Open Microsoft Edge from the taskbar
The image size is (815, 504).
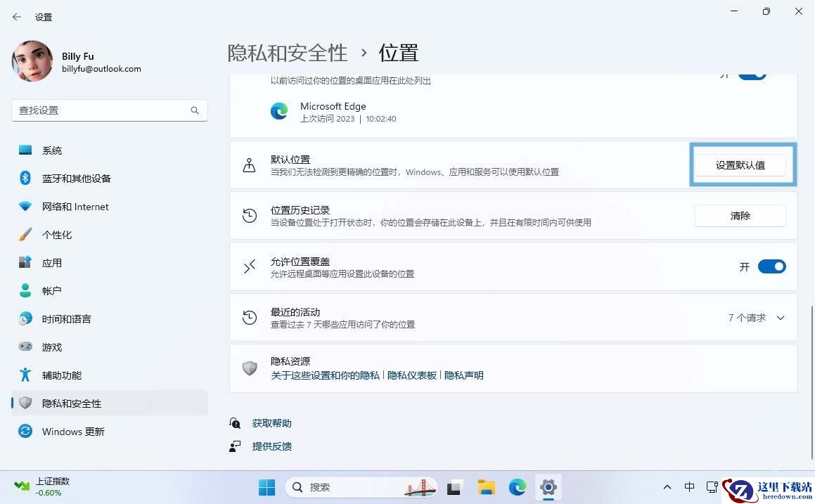[x=517, y=487]
